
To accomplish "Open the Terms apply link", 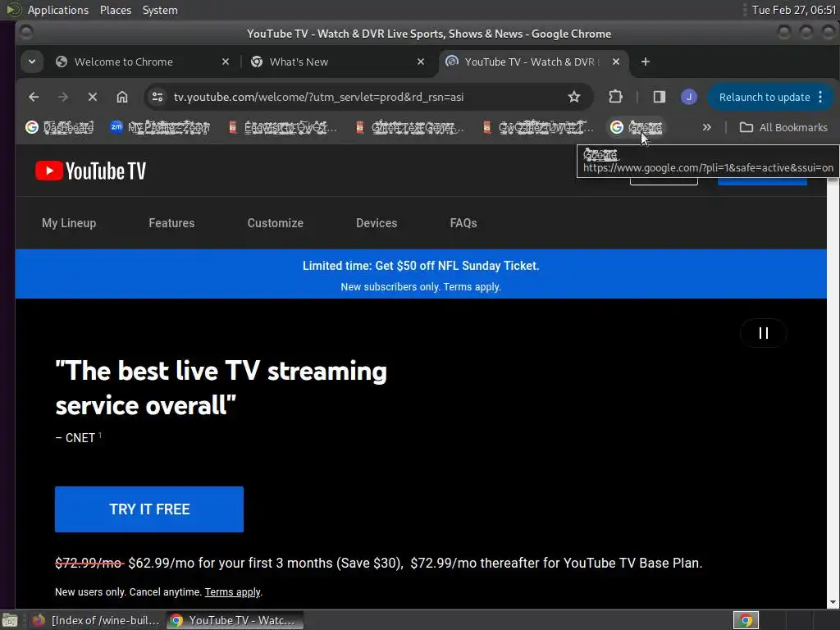I will click(x=232, y=592).
